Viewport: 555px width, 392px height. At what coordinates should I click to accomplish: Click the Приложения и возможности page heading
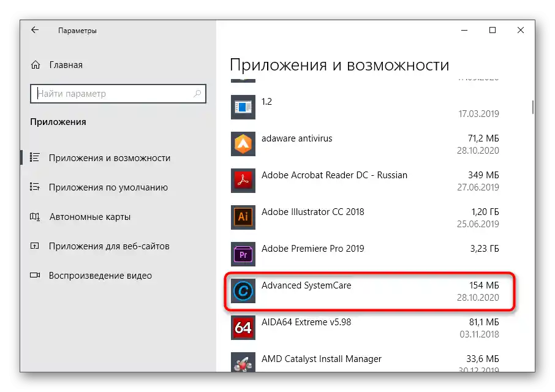click(x=339, y=66)
